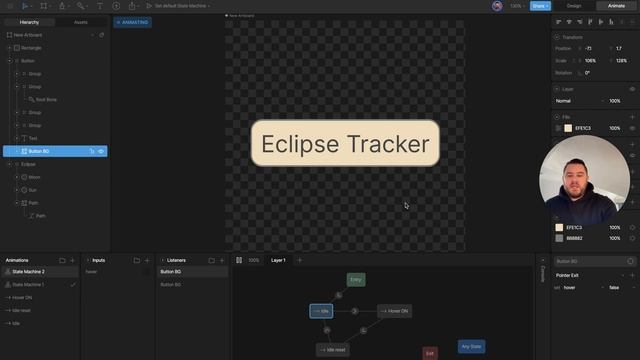The width and height of the screenshot is (640, 360).
Task: Align right edges icon in inspector
Action: [x=580, y=22]
